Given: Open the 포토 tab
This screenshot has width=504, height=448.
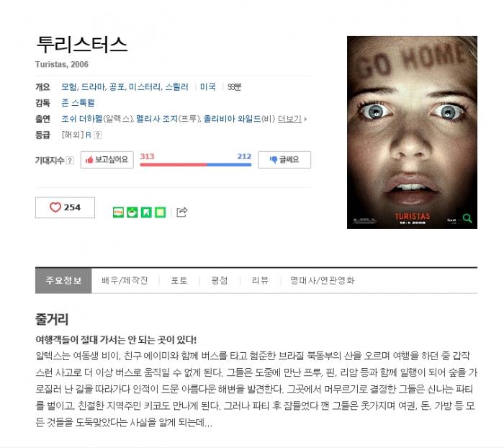Looking at the screenshot, I should pos(179,280).
